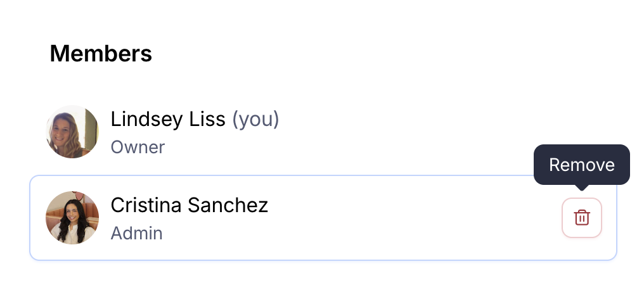The height and width of the screenshot is (290, 644).
Task: Click the "(you)" indicator beside Lindsey Liss
Action: click(255, 119)
